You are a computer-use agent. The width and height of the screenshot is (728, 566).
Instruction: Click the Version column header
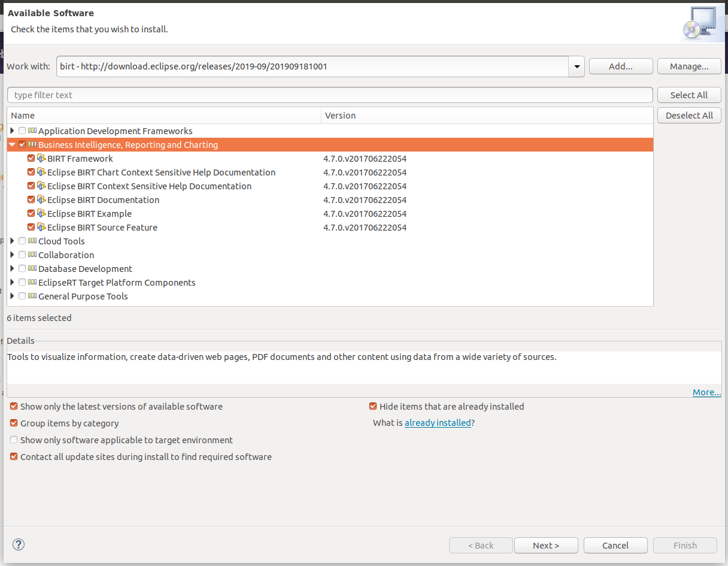pyautogui.click(x=487, y=116)
